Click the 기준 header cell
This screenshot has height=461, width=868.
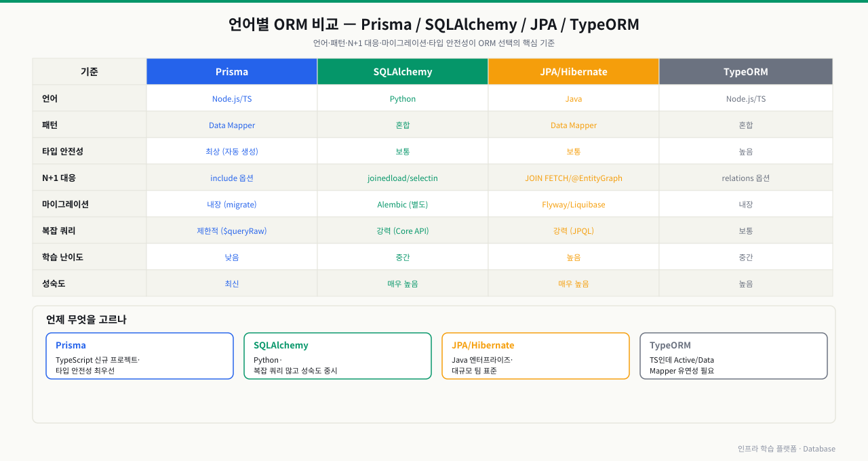coord(90,71)
